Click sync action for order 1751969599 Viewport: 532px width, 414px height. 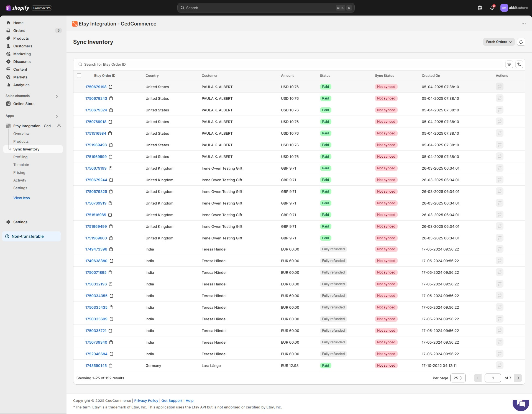[499, 157]
